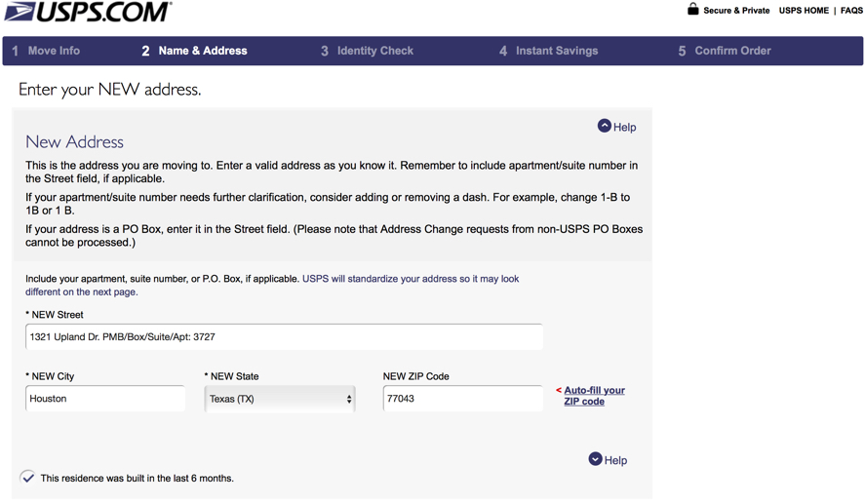Image resolution: width=865 pixels, height=504 pixels.
Task: Click the NEW City field containing Houston
Action: click(x=105, y=399)
